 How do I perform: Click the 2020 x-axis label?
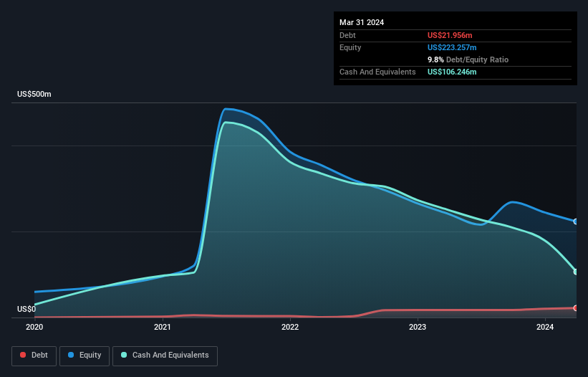tap(34, 327)
